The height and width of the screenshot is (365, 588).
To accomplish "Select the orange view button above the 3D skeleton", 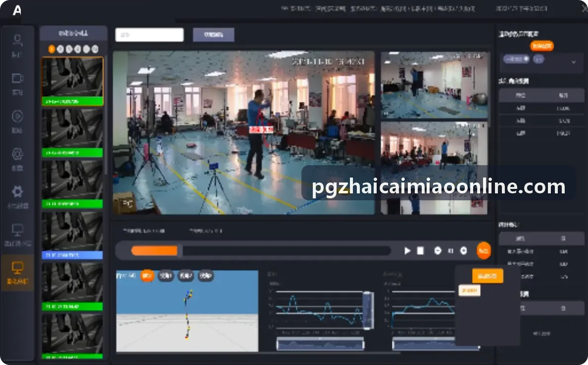I will coord(147,276).
